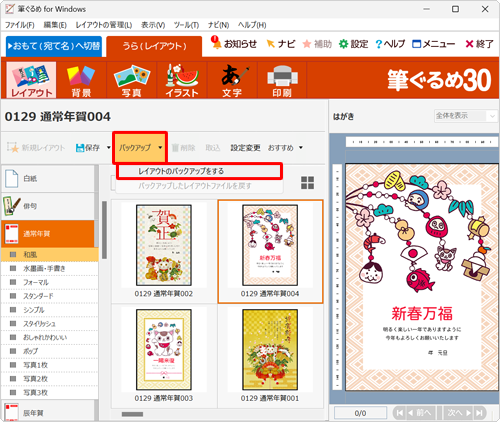Click the category list vertical scrollbar
Image resolution: width=500 pixels, height=422 pixels.
(104, 230)
